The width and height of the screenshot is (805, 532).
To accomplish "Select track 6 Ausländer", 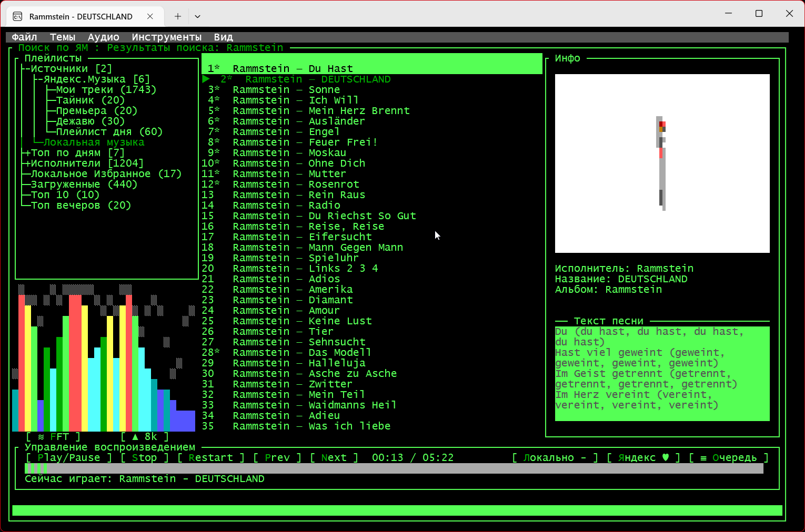I will [372, 121].
